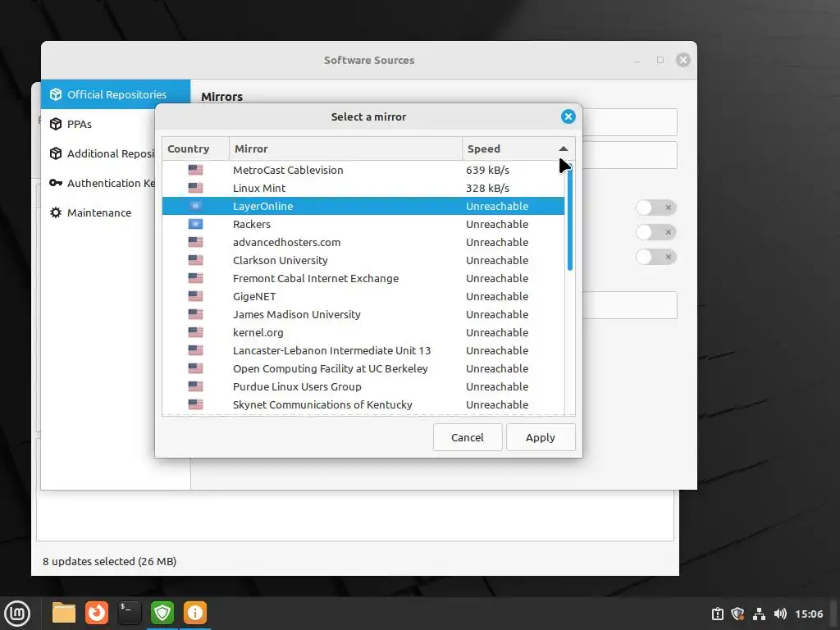
Task: Toggle the second optional sources switch
Action: 655,232
